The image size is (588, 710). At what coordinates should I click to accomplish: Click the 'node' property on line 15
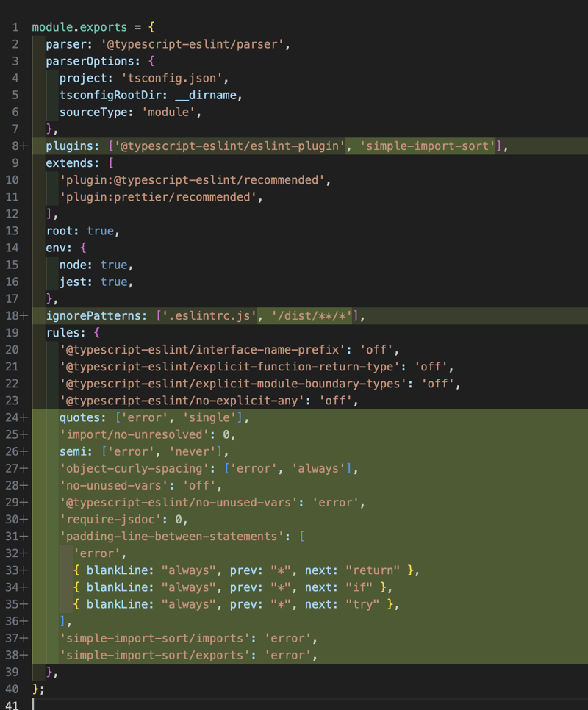73,265
